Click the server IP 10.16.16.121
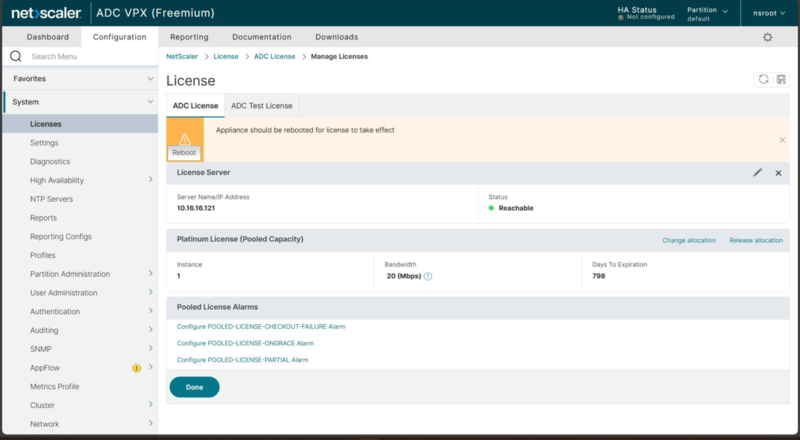 [x=196, y=208]
